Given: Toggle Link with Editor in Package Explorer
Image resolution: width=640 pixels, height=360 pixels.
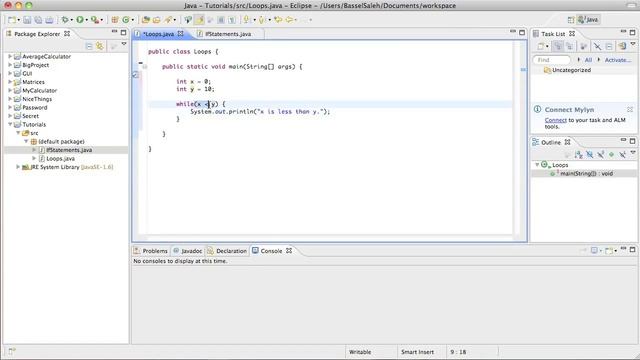Looking at the screenshot, I should coord(100,46).
